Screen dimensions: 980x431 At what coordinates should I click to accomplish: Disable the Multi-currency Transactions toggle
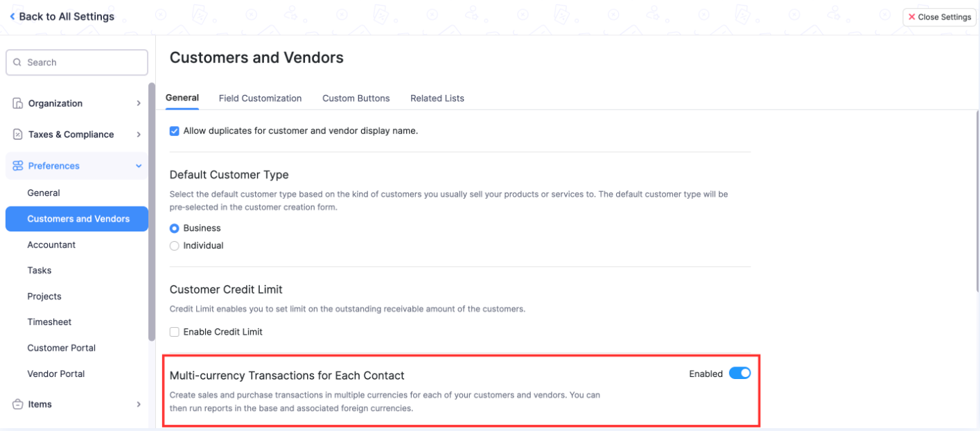coord(740,373)
